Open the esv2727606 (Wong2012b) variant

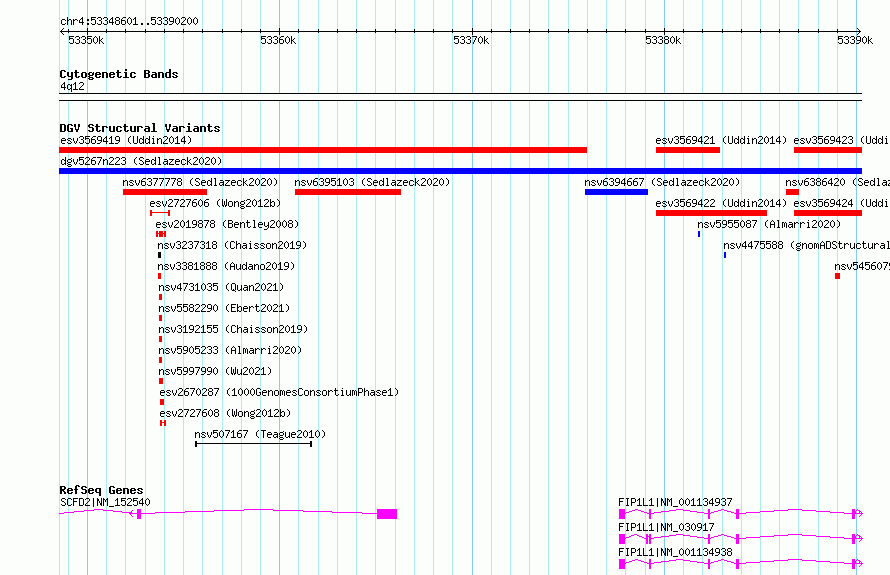pos(215,203)
